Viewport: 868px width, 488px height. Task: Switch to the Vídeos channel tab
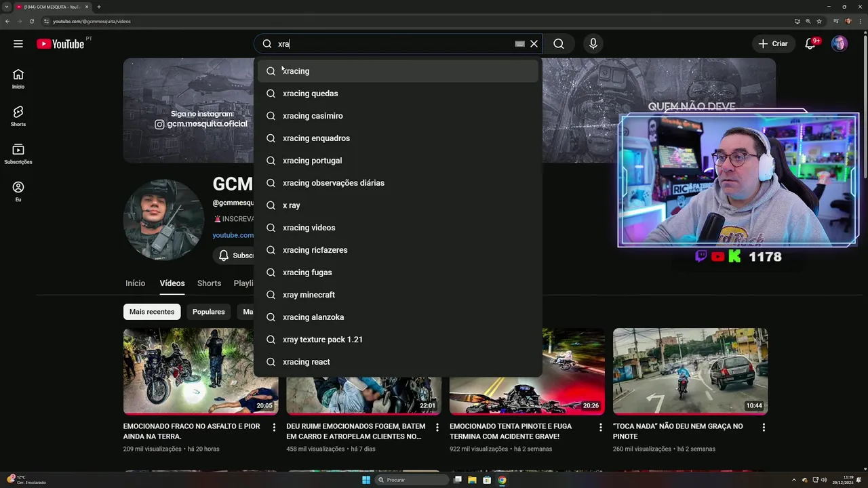(x=172, y=283)
